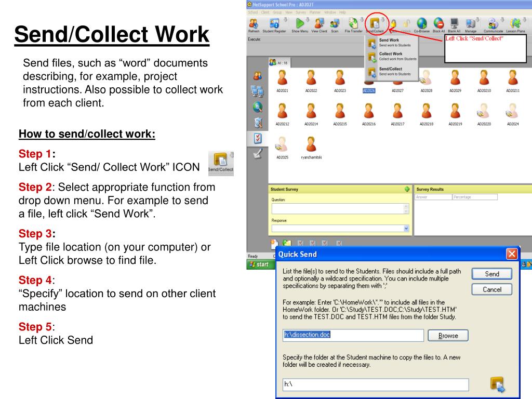
Task: Choose Send Work from dropdown menu
Action: click(x=392, y=43)
